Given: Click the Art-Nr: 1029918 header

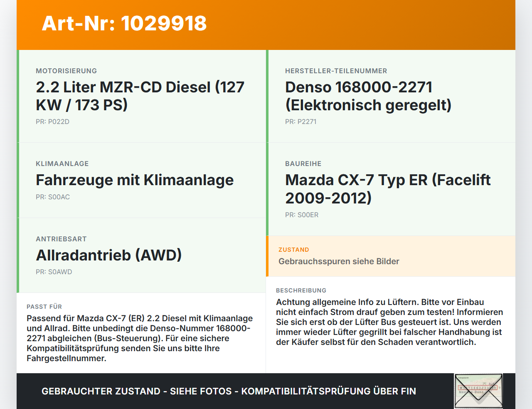Looking at the screenshot, I should coord(124,23).
